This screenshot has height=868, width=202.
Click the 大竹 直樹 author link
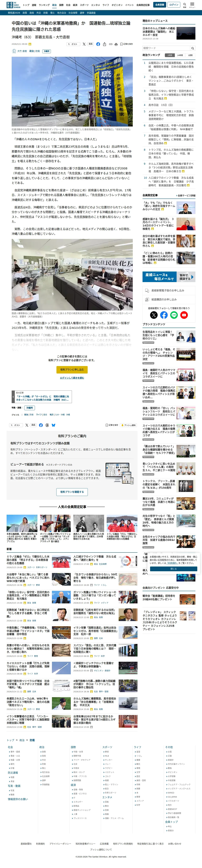tap(22, 51)
